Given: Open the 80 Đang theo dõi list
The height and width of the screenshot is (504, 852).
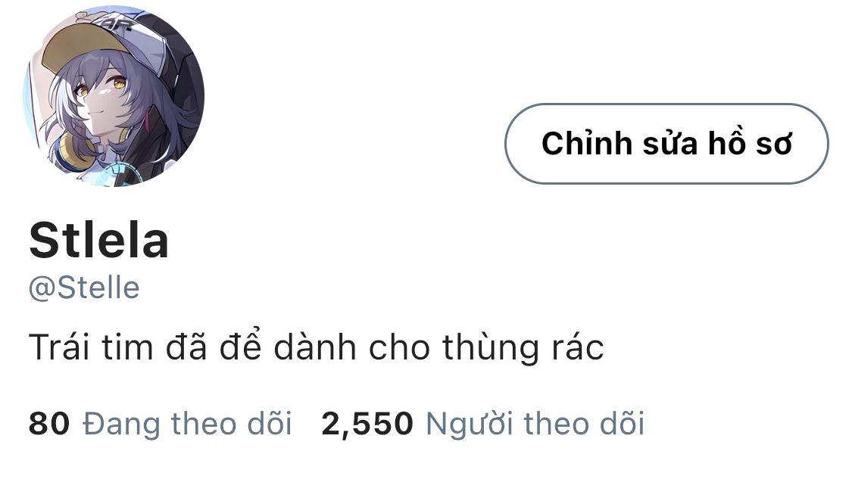Looking at the screenshot, I should (161, 424).
